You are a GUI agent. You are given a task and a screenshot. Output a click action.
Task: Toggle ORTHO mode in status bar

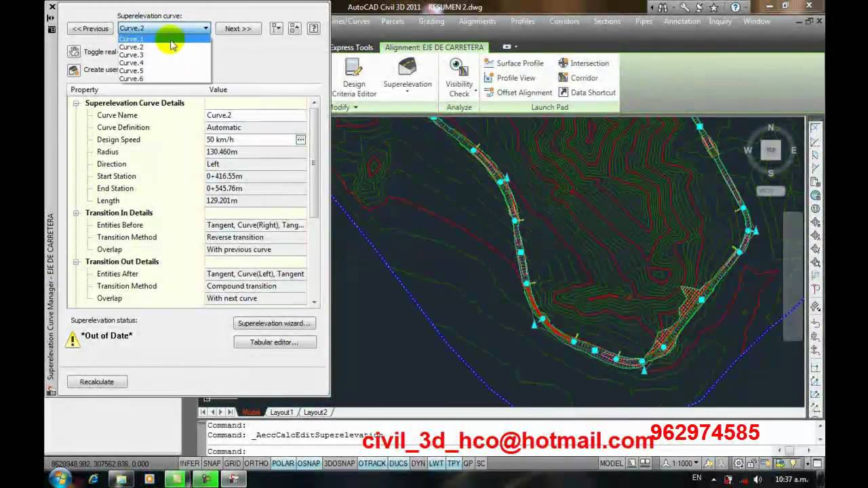[256, 464]
